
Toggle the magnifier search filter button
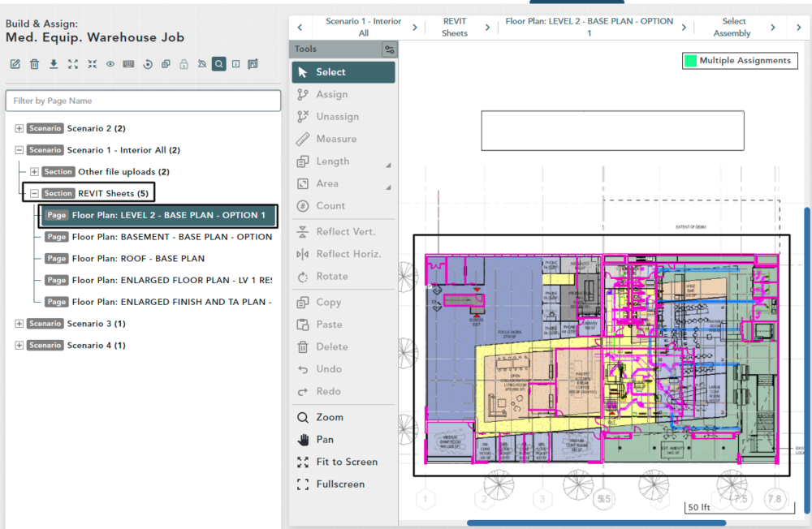tap(218, 64)
